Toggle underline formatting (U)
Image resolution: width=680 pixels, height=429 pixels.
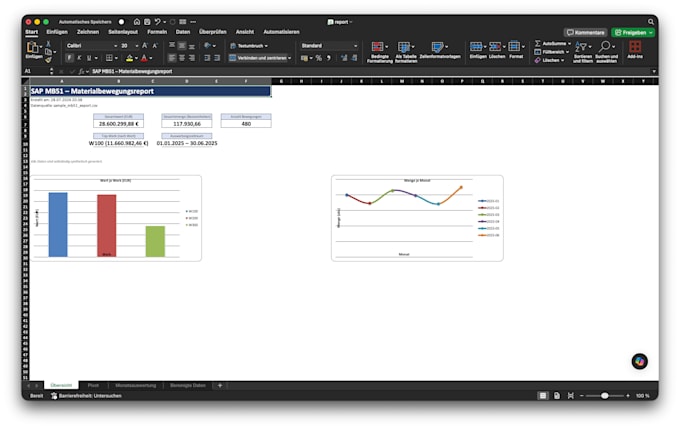pyautogui.click(x=89, y=58)
